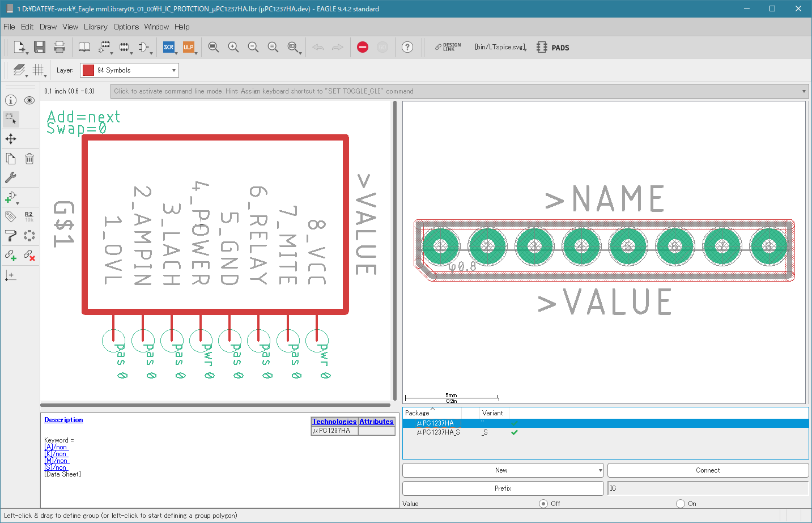The width and height of the screenshot is (812, 523).
Task: Expand the New package button dropdown arrow
Action: [x=600, y=470]
